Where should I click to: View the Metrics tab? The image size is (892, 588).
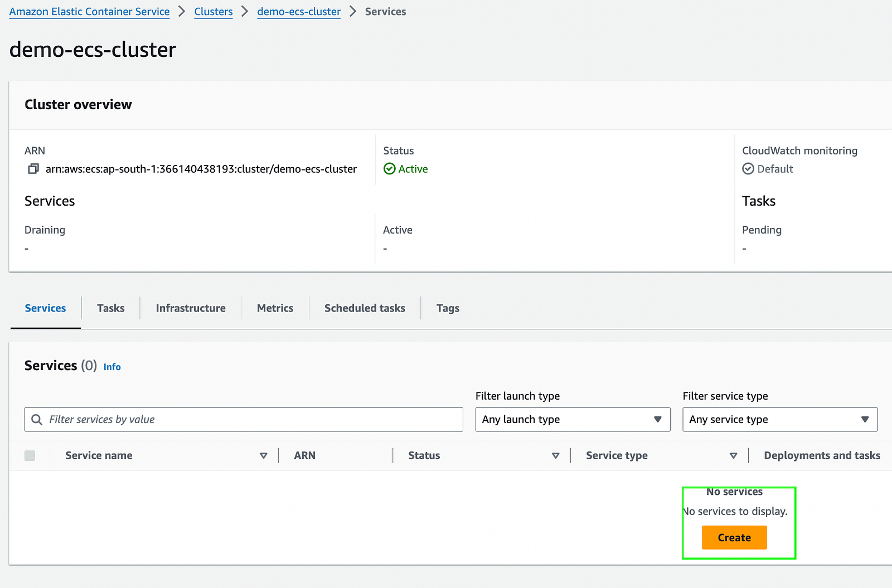[x=275, y=308]
